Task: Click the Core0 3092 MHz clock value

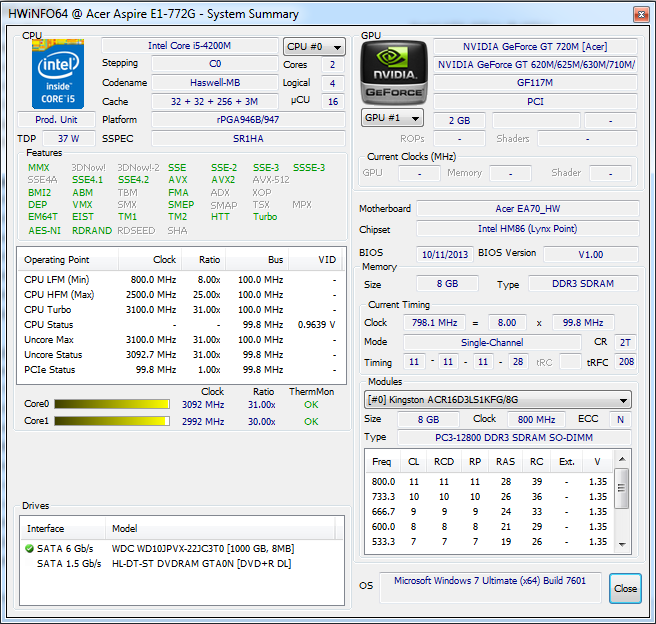Action: (x=203, y=405)
